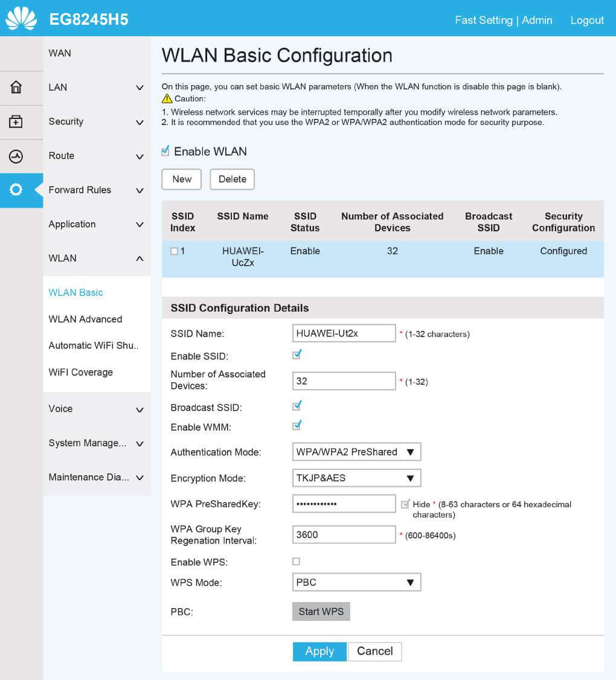This screenshot has width=616, height=680.
Task: Click the SSID Name input field
Action: [x=344, y=333]
